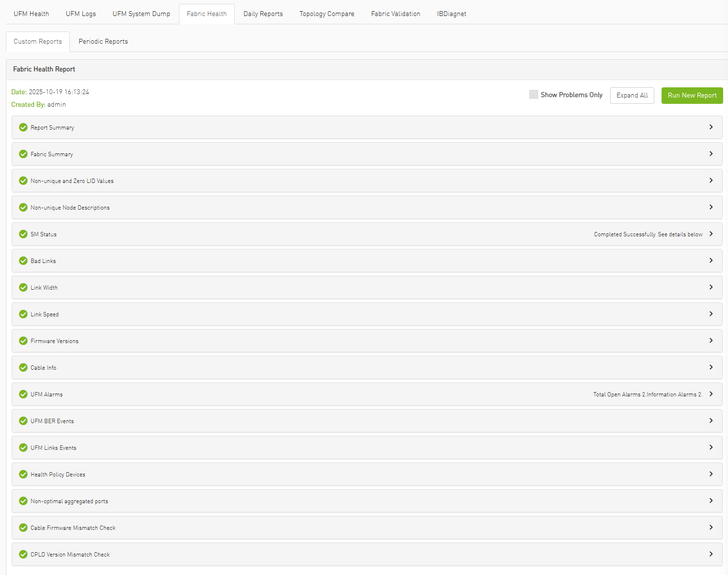728x575 pixels.
Task: Click the Run New Report button
Action: (x=692, y=96)
